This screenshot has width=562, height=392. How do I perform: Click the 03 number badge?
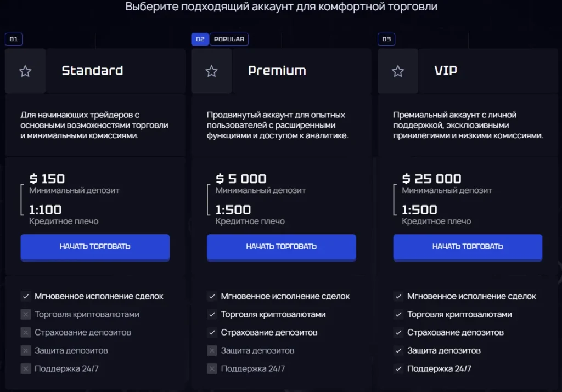coord(386,39)
